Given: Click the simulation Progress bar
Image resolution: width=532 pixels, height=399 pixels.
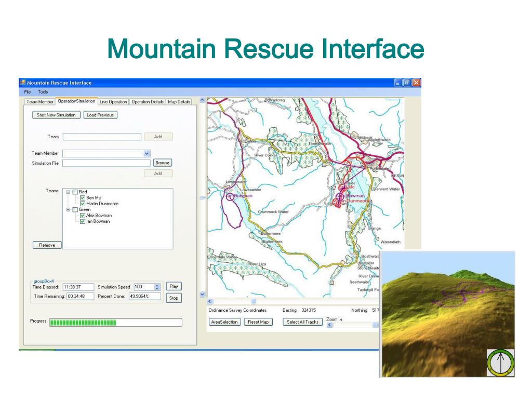Looking at the screenshot, I should [x=115, y=322].
